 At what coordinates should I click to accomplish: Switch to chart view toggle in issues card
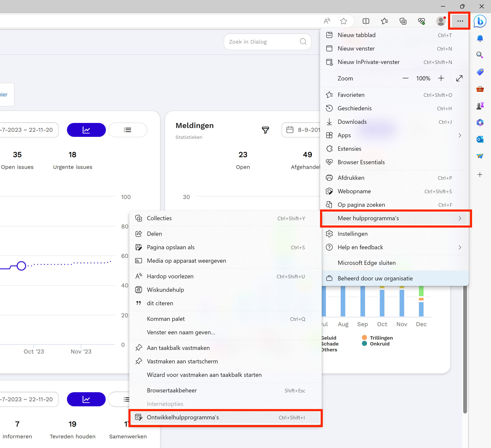tap(86, 130)
